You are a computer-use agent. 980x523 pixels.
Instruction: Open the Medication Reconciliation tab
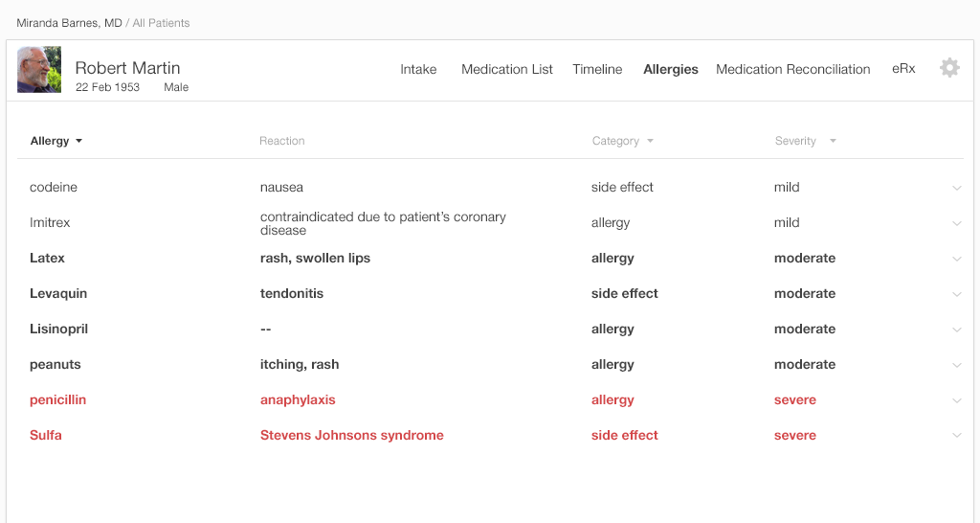pyautogui.click(x=793, y=69)
